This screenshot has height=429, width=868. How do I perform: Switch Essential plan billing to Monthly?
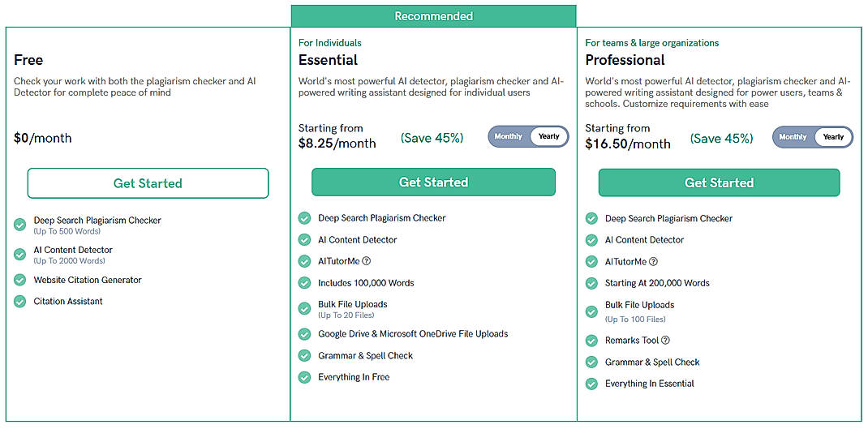(x=509, y=137)
